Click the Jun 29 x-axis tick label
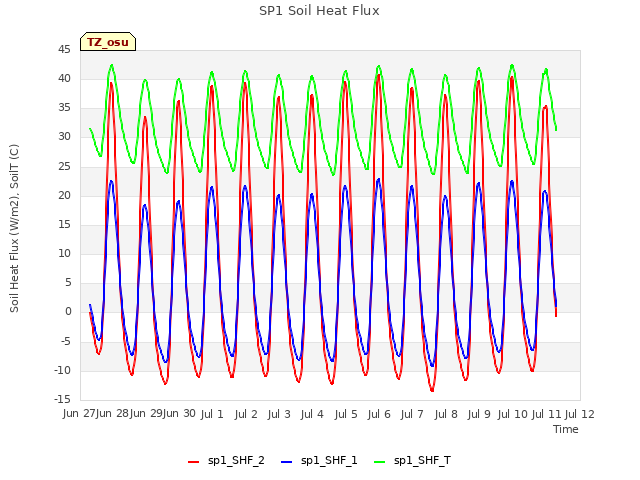This screenshot has width=640, height=480. 146,413
